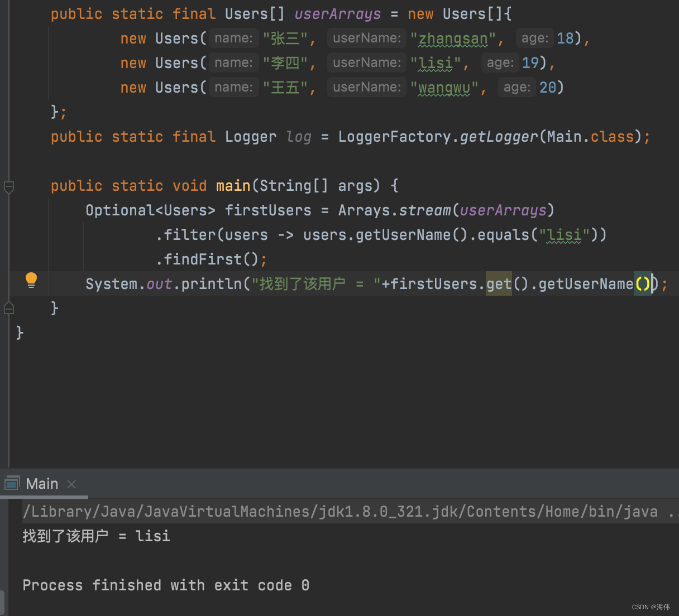Click the run console icon beside Main

pyautogui.click(x=12, y=483)
